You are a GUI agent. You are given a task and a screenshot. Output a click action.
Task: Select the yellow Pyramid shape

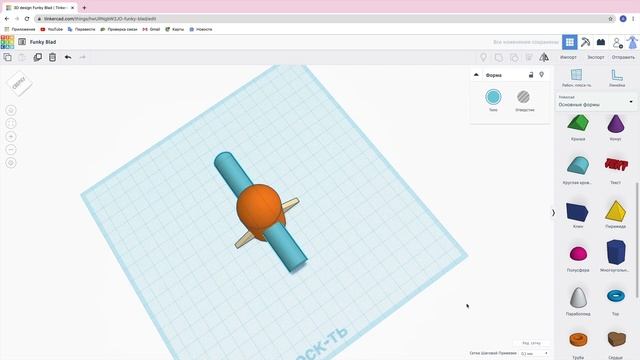(616, 211)
